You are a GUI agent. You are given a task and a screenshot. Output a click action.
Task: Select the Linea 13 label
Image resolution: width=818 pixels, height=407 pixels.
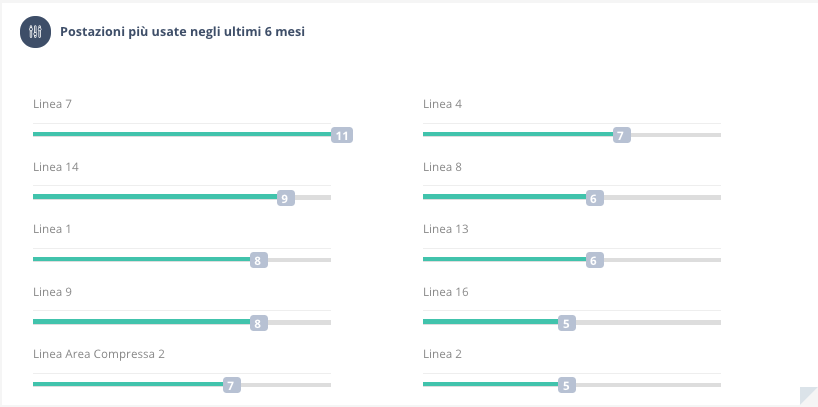(446, 229)
